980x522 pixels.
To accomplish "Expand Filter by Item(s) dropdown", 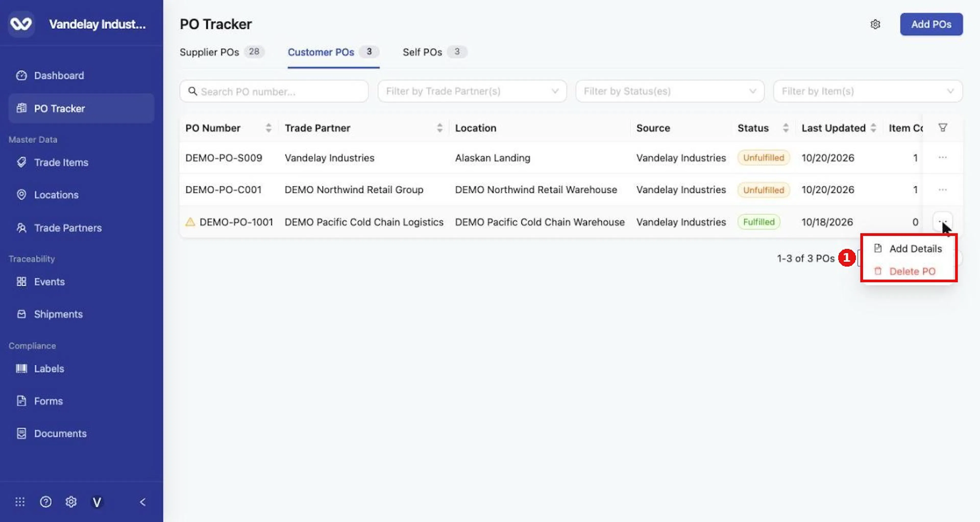I will (868, 91).
